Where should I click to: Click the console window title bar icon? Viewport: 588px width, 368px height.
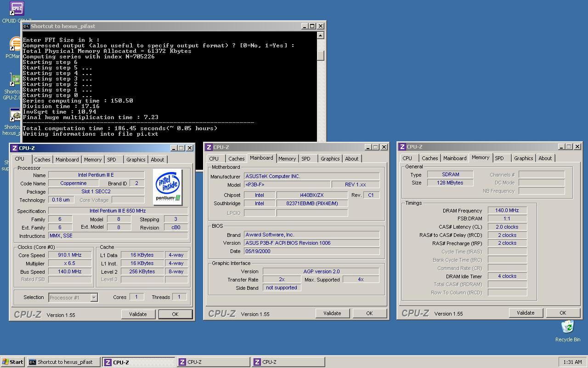(26, 26)
